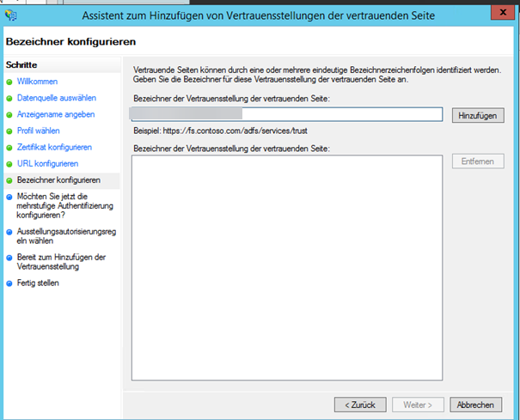Viewport: 520px width, 420px height.
Task: Go to Datenquelle auswählen step
Action: coord(57,98)
